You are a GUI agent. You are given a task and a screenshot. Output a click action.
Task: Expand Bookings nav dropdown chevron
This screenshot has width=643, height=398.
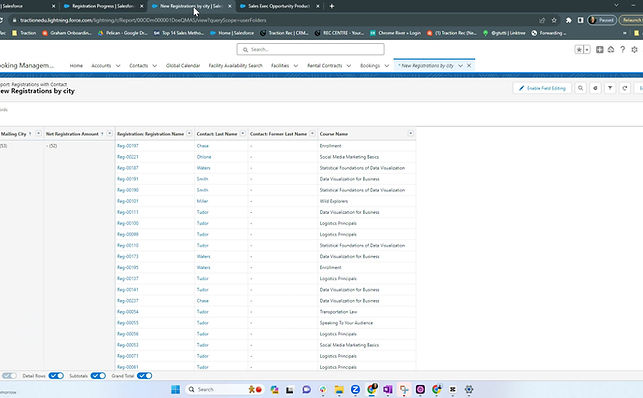[386, 66]
